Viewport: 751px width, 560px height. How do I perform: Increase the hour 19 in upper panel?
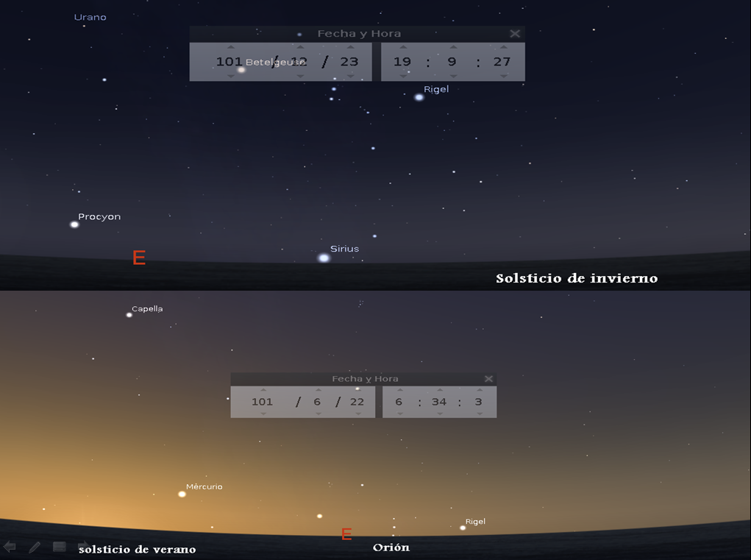402,48
